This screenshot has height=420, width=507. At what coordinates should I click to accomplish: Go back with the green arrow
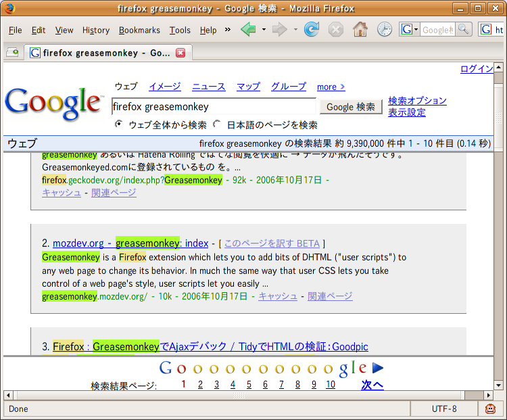tap(248, 30)
